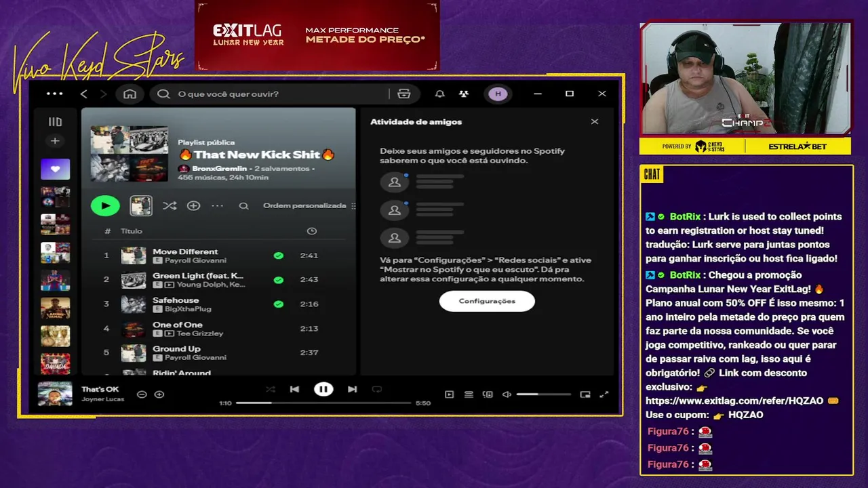Image resolution: width=868 pixels, height=488 pixels.
Task: Open the friend activity icon in top bar
Action: coord(464,94)
